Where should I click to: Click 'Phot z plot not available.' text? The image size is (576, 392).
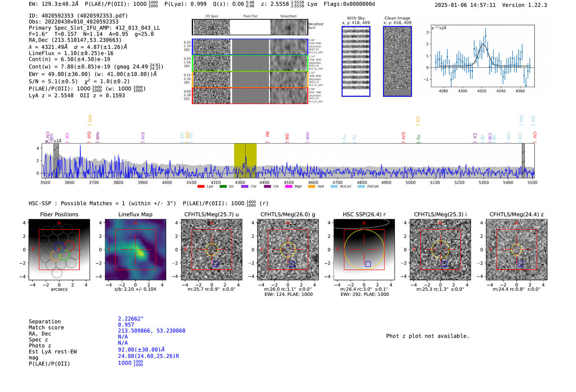[427, 336]
